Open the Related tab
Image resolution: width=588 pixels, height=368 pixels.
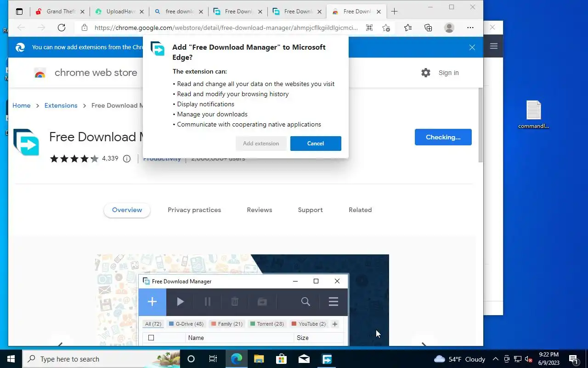[360, 210]
